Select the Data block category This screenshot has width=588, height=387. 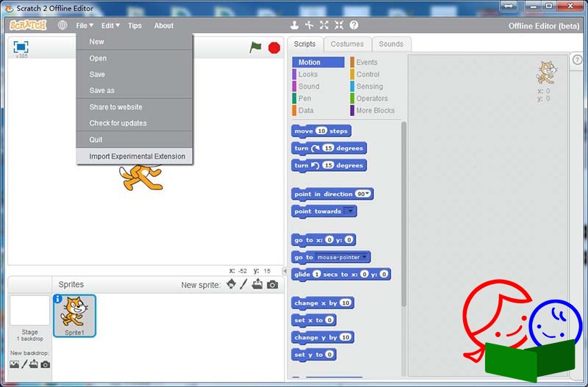318,110
